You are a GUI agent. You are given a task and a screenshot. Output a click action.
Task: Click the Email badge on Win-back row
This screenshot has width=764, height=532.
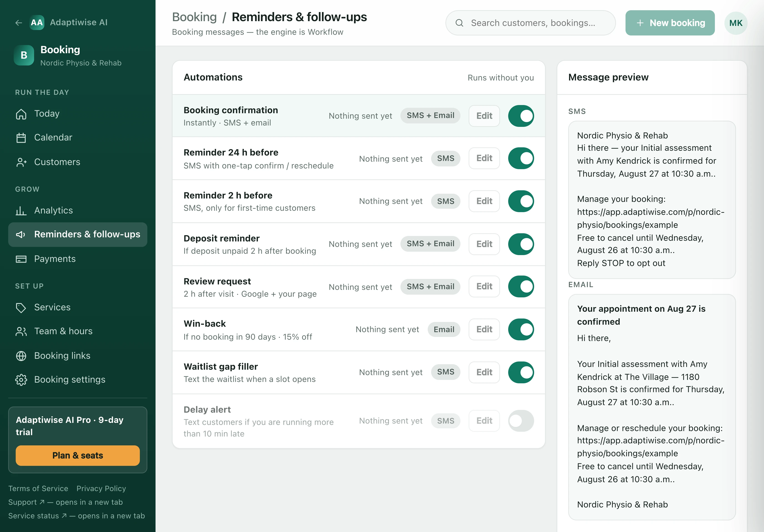pyautogui.click(x=444, y=329)
